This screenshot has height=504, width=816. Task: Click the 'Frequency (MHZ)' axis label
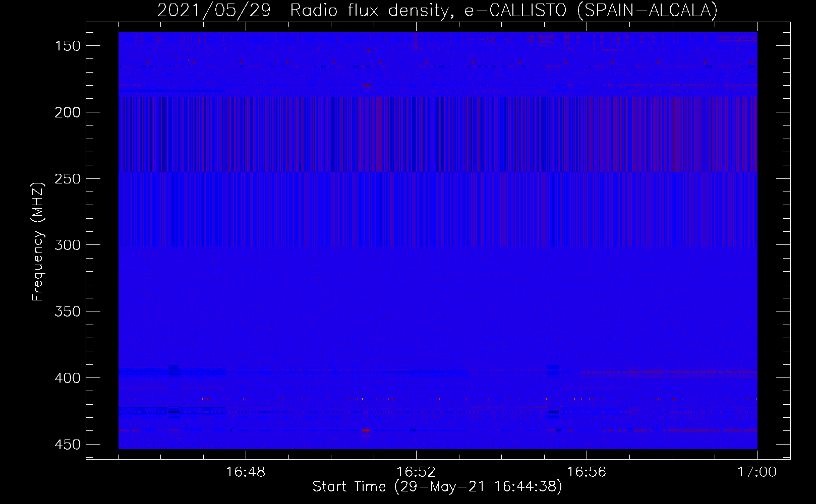pos(38,242)
